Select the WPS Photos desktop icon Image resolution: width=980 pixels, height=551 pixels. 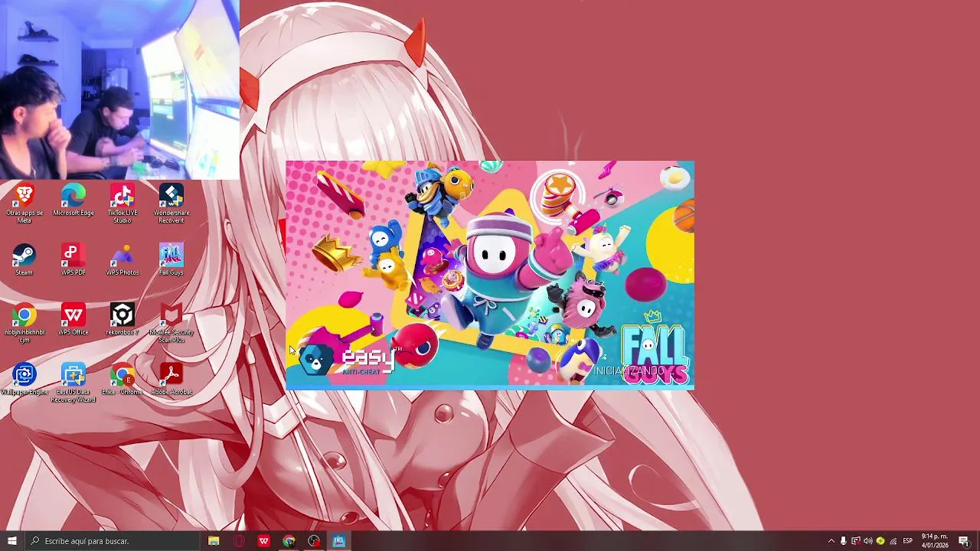122,260
